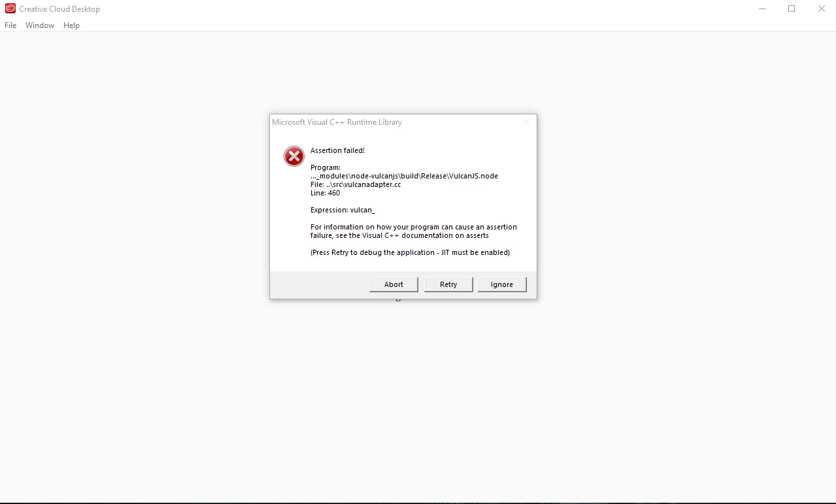Viewport: 836px width, 504px height.
Task: Click the Creative Cloud logo in title bar
Action: click(x=10, y=9)
